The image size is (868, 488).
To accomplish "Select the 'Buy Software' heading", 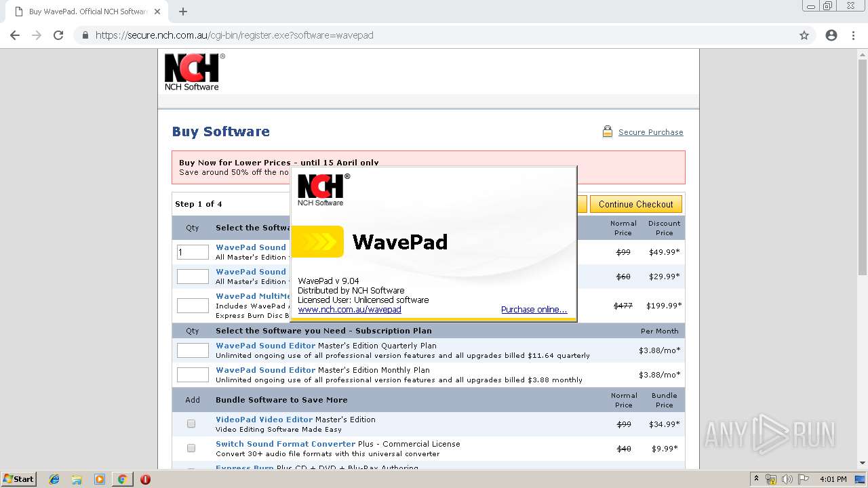I will pyautogui.click(x=220, y=131).
